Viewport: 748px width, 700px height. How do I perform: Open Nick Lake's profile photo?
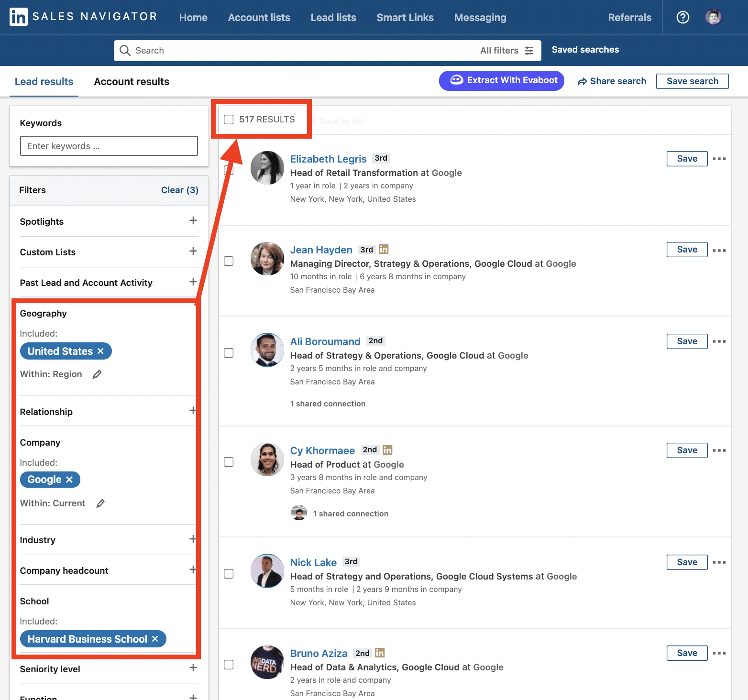267,571
